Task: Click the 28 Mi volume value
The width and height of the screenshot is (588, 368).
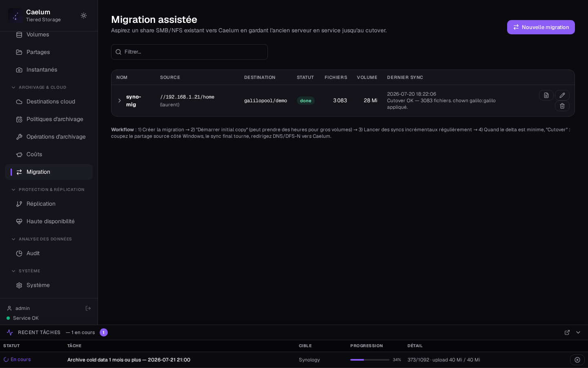Action: [x=370, y=101]
